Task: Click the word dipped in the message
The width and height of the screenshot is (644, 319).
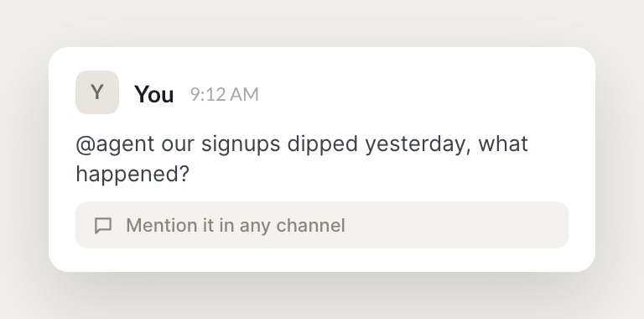Action: [x=322, y=144]
